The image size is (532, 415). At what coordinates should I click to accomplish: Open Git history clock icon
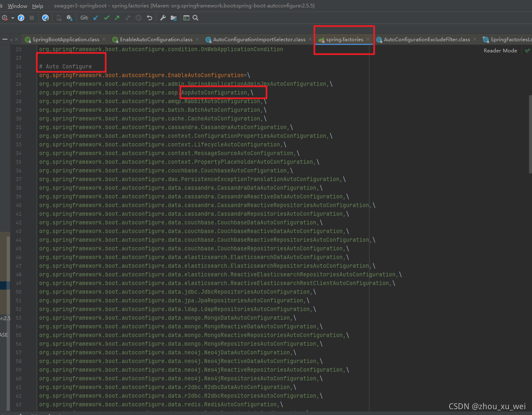[139, 18]
